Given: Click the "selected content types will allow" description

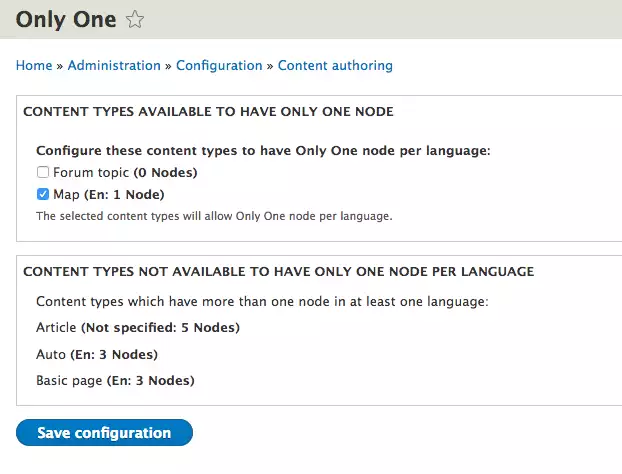Looking at the screenshot, I should click(214, 215).
